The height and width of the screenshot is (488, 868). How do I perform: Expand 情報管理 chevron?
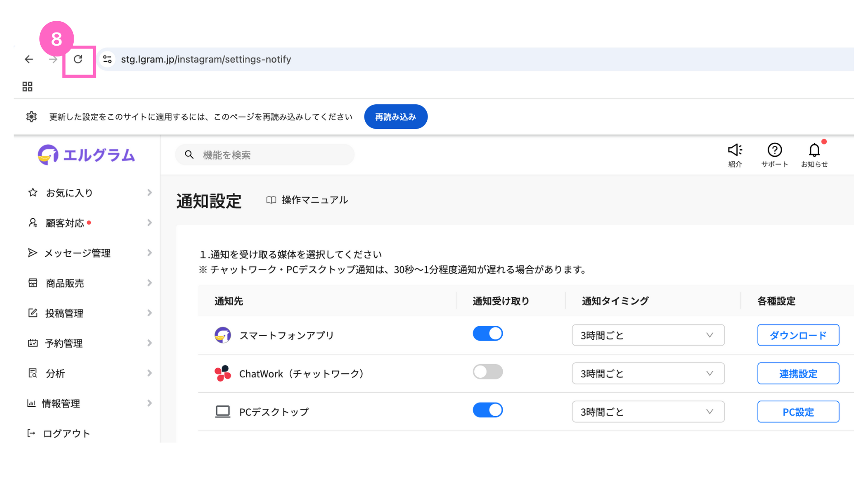tap(150, 403)
